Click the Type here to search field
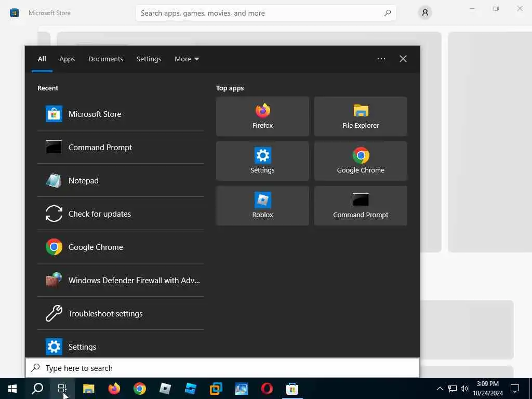 click(x=222, y=368)
